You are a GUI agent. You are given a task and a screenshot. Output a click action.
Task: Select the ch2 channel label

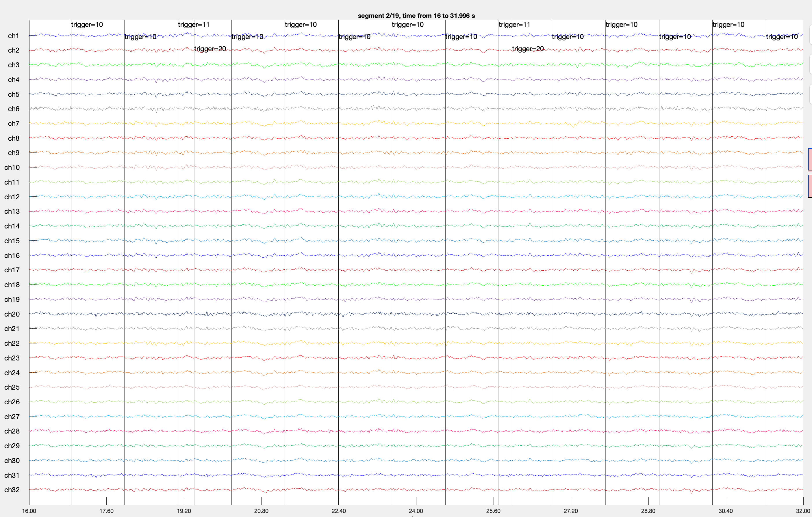coord(14,50)
